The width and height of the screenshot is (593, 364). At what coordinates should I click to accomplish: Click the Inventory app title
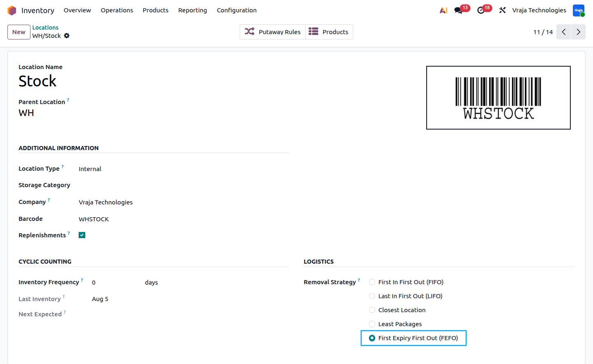coord(38,10)
